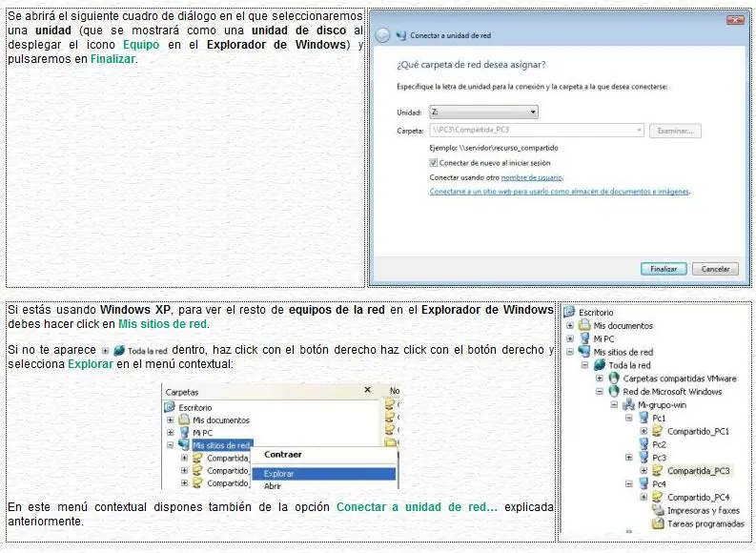Click the back arrow in the Conectar a unidad de red dialog

(x=382, y=35)
